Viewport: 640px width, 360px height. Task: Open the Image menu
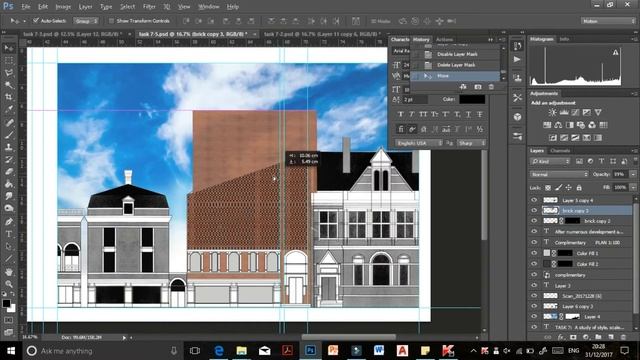63,7
